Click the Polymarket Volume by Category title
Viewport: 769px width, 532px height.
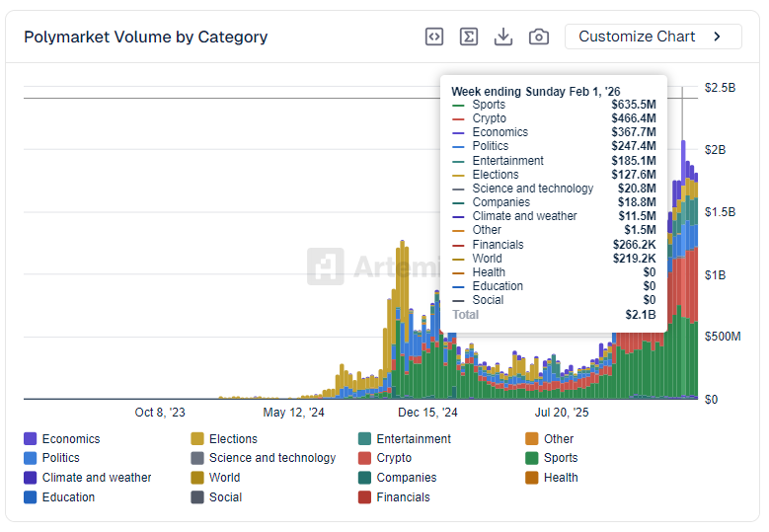(x=145, y=37)
